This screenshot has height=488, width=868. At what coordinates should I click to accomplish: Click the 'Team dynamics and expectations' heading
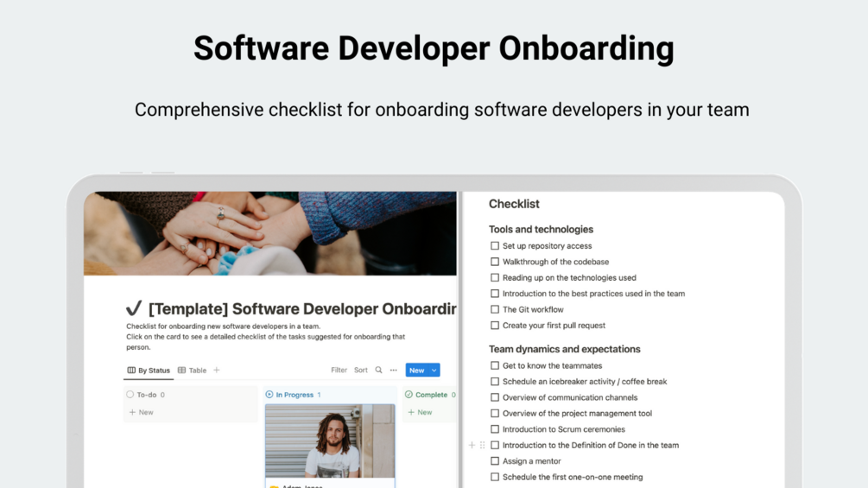coord(564,349)
